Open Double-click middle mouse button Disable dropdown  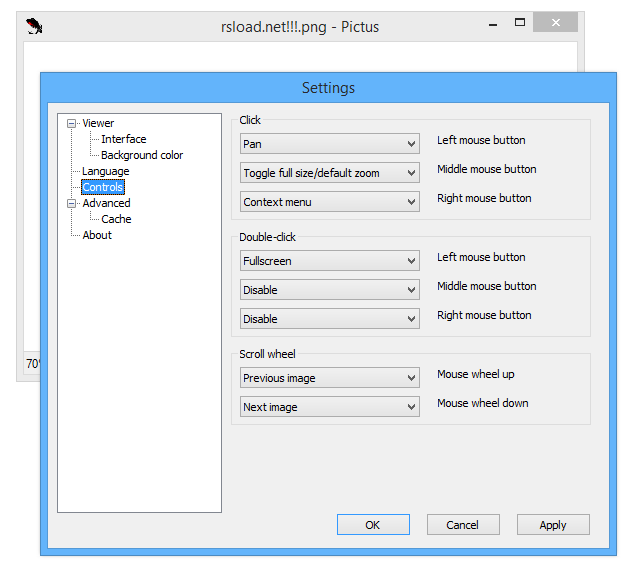tap(329, 290)
